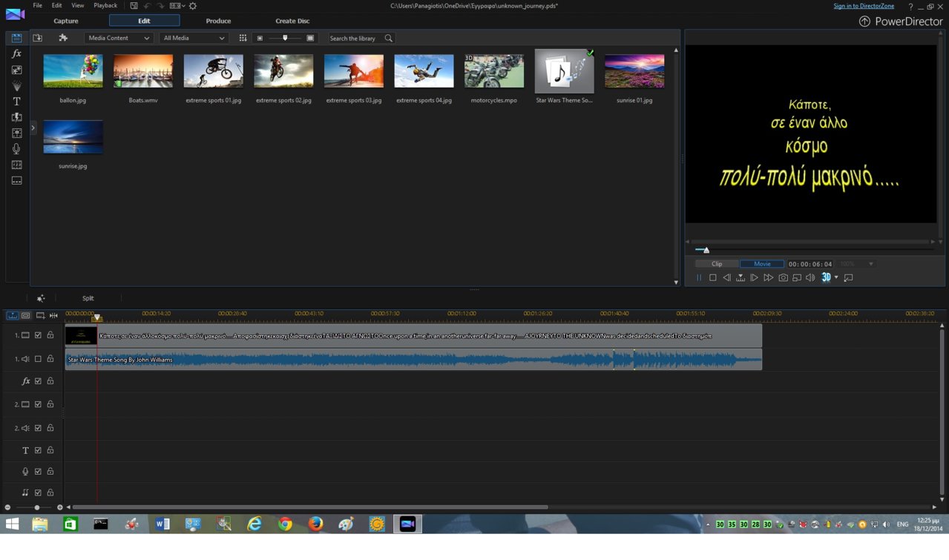The height and width of the screenshot is (560, 949).
Task: Click the library thumbnail size slider
Action: point(285,38)
